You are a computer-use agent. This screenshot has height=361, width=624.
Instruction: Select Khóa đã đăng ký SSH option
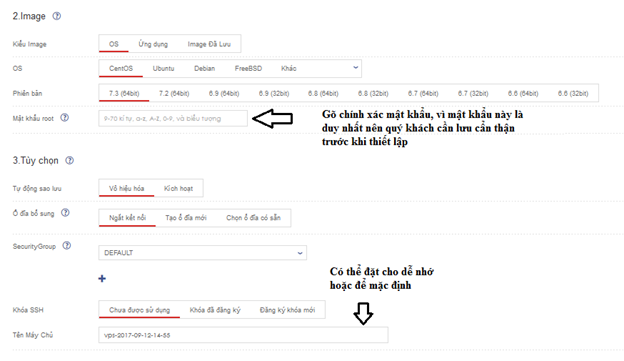point(215,310)
